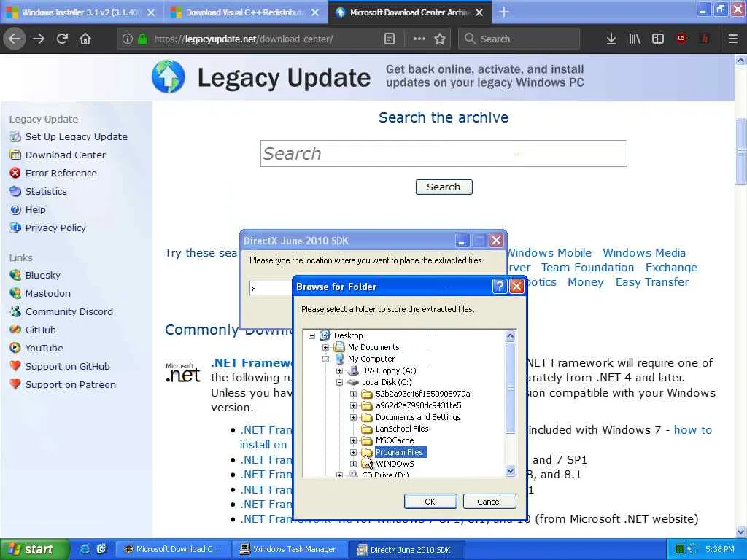Toggle Firefox sidebar icon
Viewport: 747px width, 560px height.
point(658,39)
